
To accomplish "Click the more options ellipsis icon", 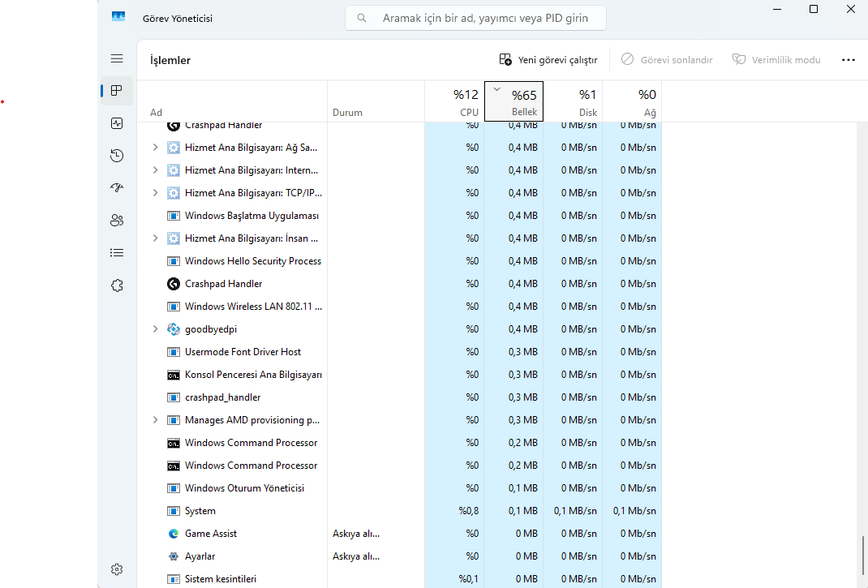I will pos(849,60).
